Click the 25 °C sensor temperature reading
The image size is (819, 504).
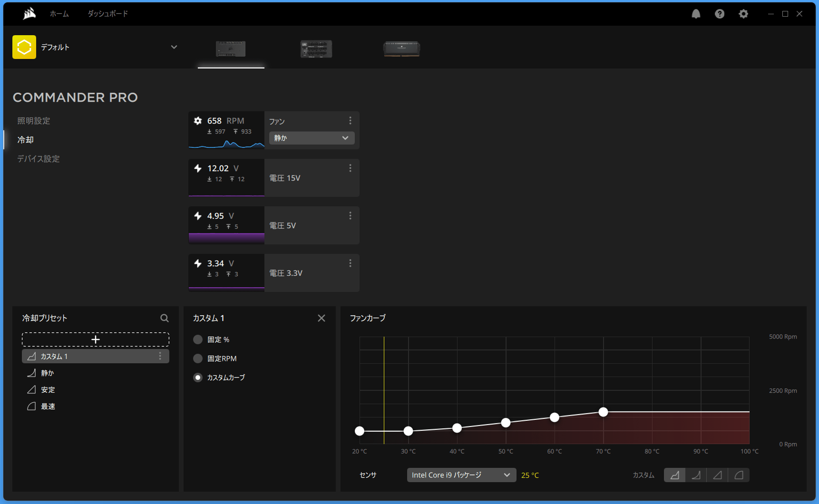pos(530,475)
